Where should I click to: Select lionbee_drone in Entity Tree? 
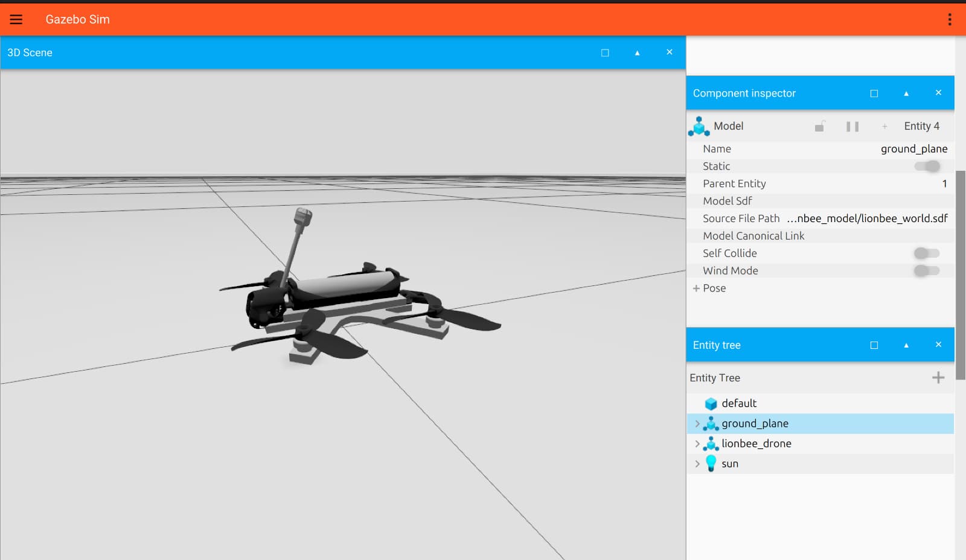pyautogui.click(x=820, y=444)
